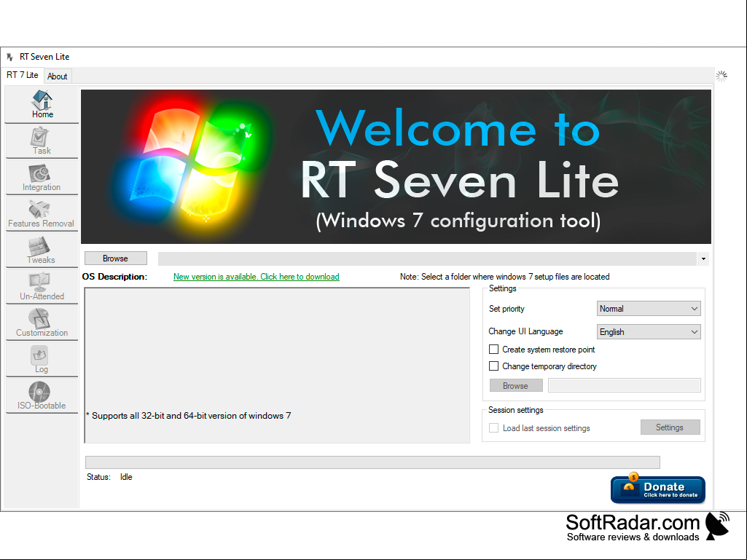Screen dimensions: 747x560
Task: Click the 'Session settings' group label
Action: point(515,410)
